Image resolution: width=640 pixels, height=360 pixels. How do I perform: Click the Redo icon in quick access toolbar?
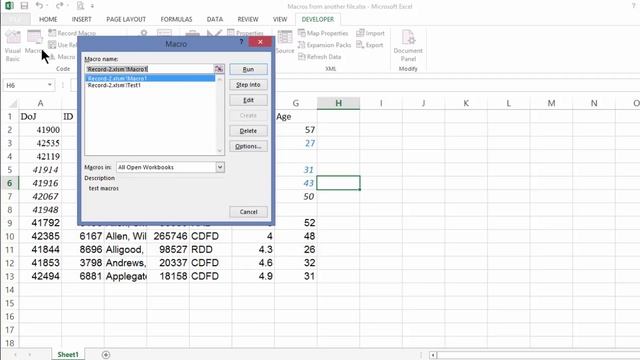60,6
